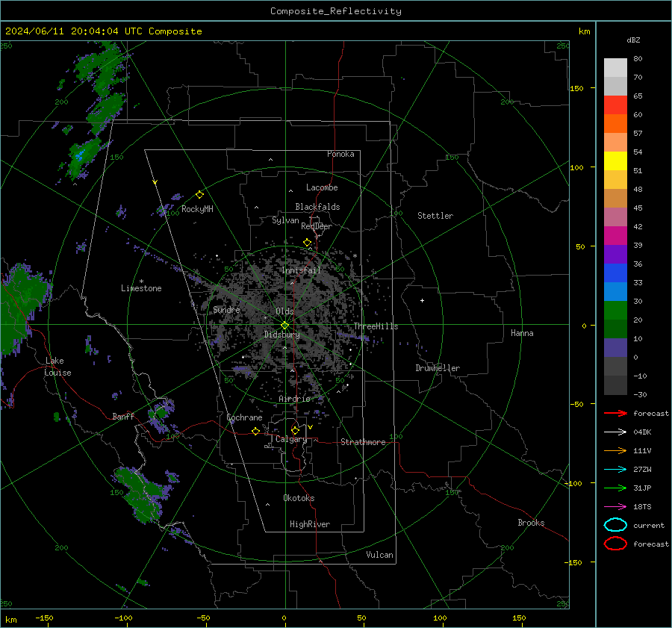Image resolution: width=672 pixels, height=628 pixels.
Task: Click the -10 dBZ gray swatch
Action: (x=615, y=385)
